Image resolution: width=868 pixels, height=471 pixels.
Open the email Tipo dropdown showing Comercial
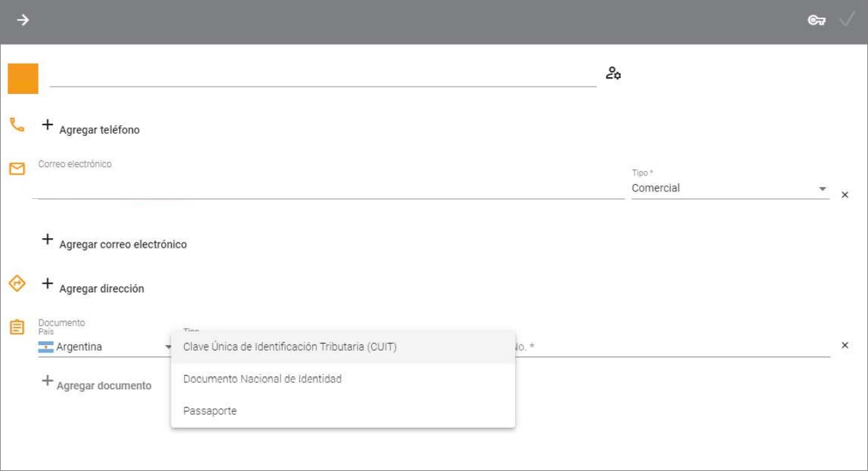[x=730, y=189]
